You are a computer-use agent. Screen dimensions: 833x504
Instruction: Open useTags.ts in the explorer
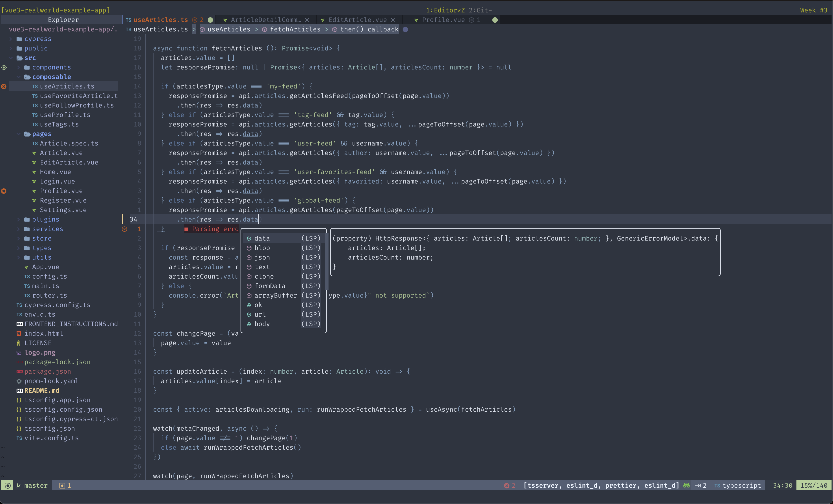pos(59,124)
